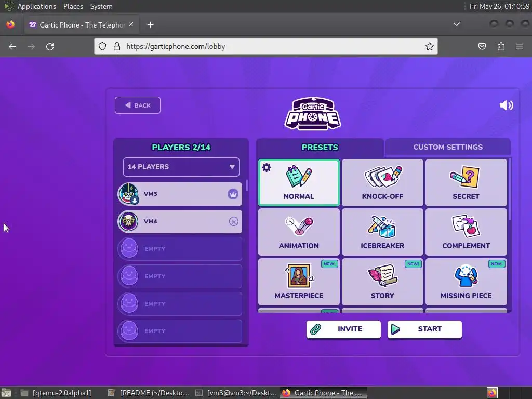Show site shield tracking protection info

[102, 46]
